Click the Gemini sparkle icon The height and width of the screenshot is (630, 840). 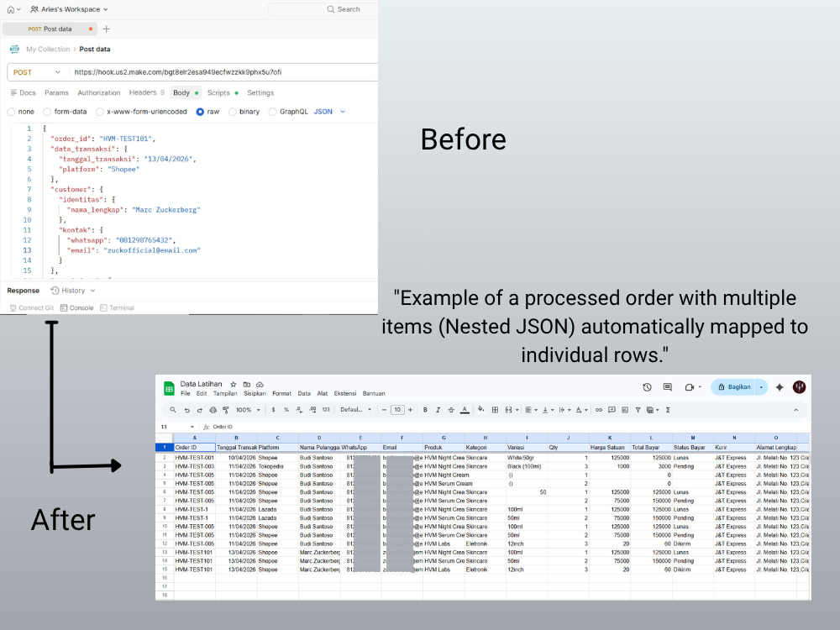click(780, 387)
